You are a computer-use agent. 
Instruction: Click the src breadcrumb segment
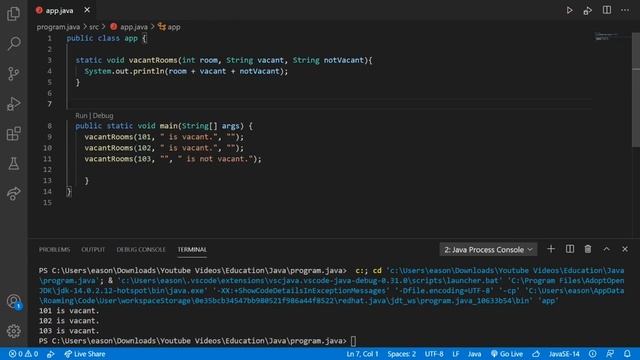[94, 27]
